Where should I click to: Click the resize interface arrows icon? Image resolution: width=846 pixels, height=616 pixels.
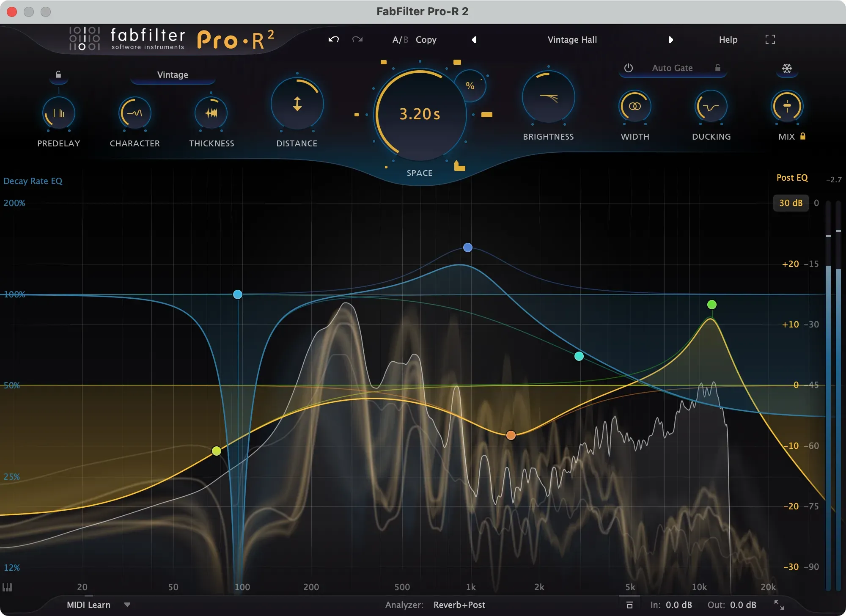point(779,605)
